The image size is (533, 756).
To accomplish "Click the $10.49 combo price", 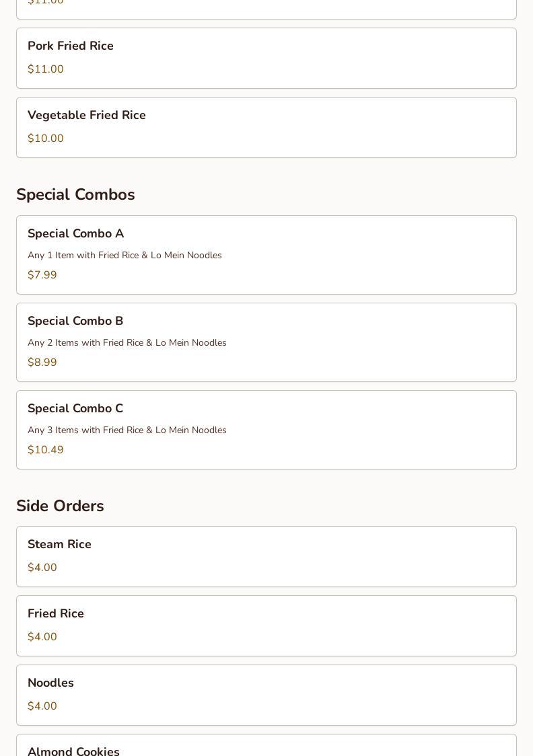I will coord(46,450).
